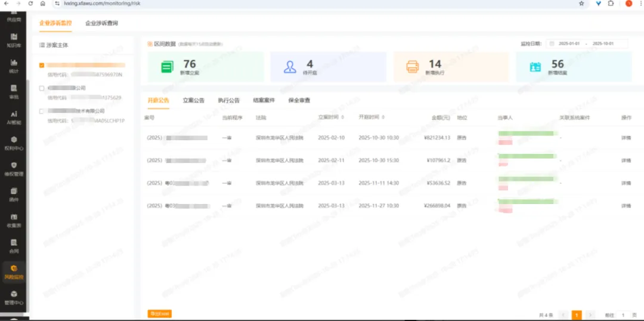
Task: Click opening time 2025-10-30 15:30
Action: pos(379,160)
